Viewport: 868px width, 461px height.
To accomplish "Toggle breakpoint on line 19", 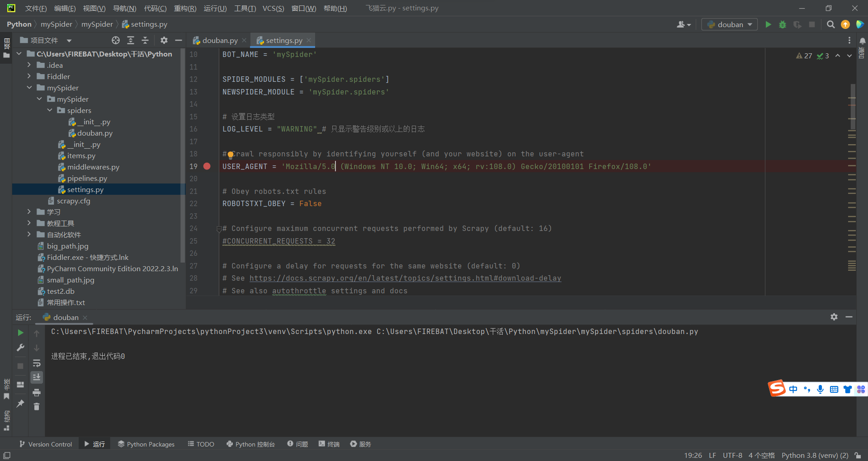I will pos(207,166).
